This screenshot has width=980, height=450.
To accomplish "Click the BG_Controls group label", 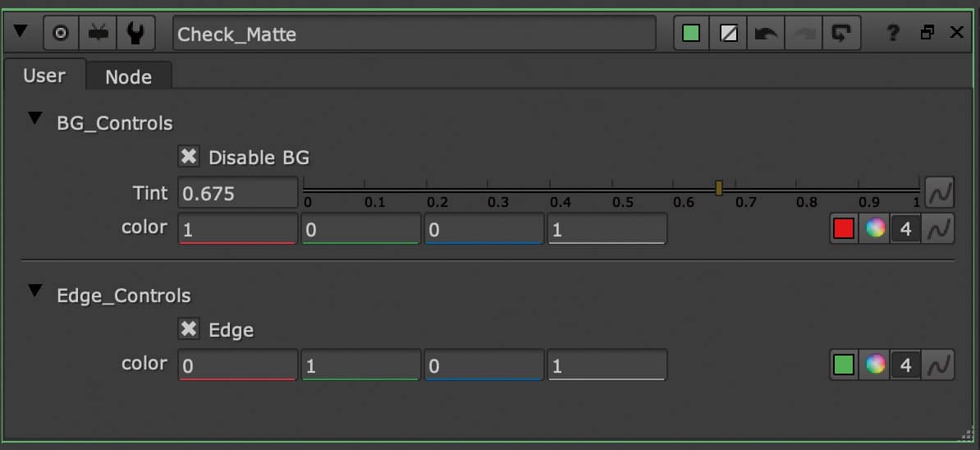I will [x=114, y=123].
